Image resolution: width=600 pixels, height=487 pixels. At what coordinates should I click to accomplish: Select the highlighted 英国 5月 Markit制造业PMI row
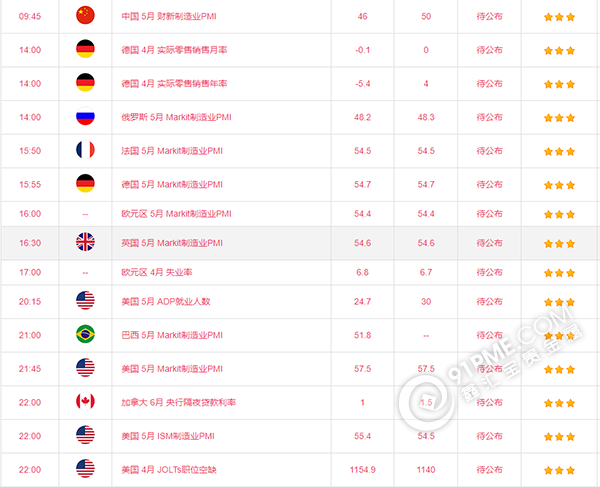[300, 243]
